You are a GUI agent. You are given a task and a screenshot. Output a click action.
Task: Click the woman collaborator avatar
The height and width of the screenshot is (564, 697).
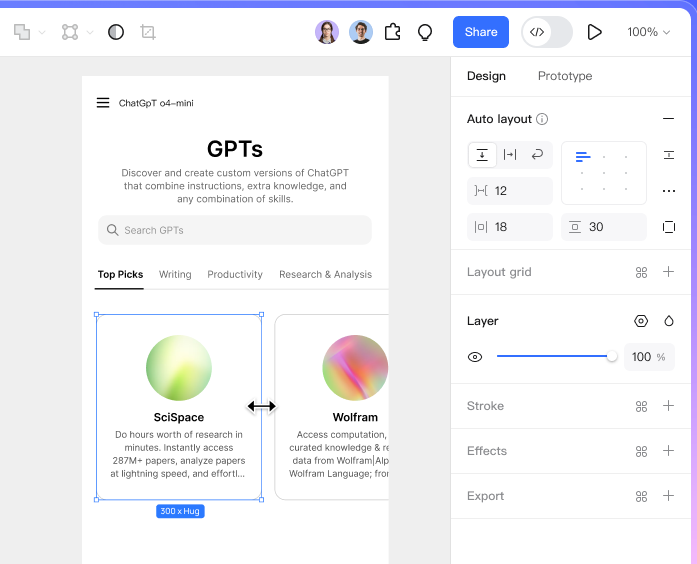pyautogui.click(x=327, y=32)
